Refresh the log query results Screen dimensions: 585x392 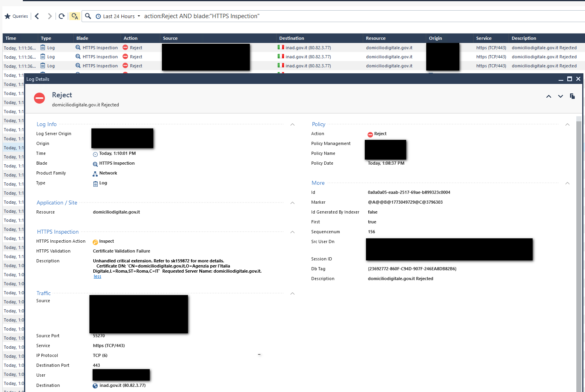[x=61, y=16]
